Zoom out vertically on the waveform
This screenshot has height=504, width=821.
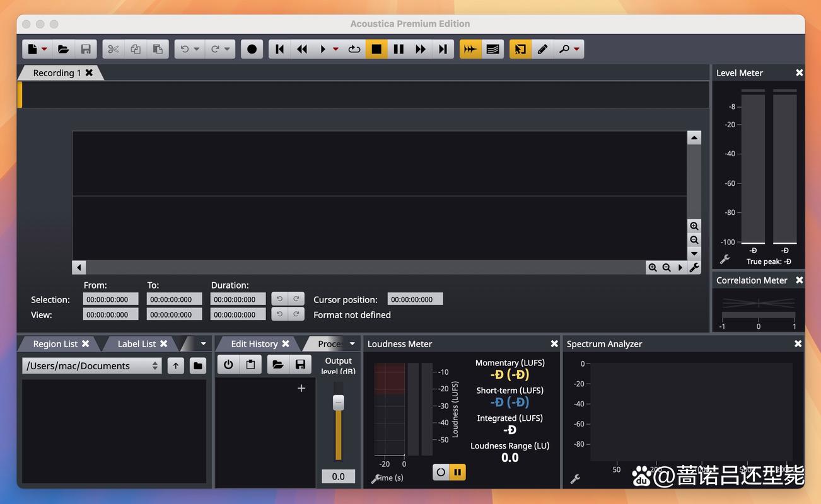click(x=694, y=240)
